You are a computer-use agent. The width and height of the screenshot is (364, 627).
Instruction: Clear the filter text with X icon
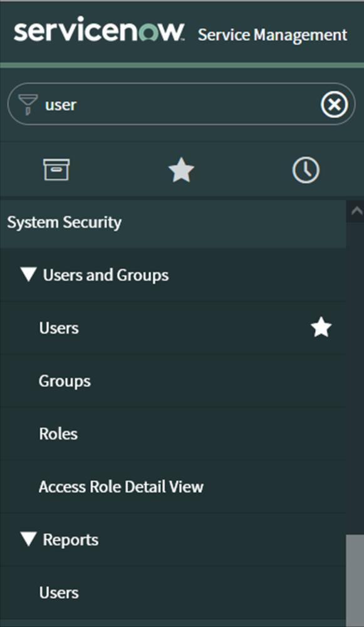coord(335,105)
